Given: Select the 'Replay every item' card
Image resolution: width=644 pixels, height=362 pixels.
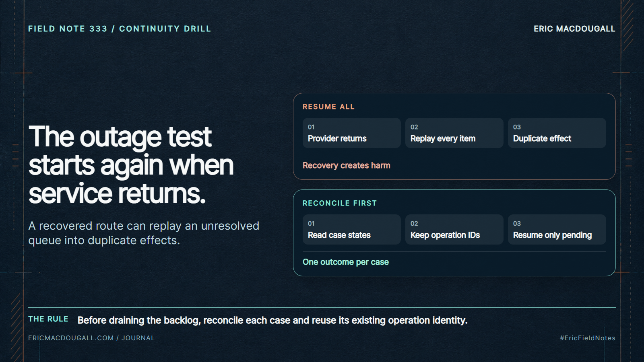Looking at the screenshot, I should pyautogui.click(x=454, y=133).
